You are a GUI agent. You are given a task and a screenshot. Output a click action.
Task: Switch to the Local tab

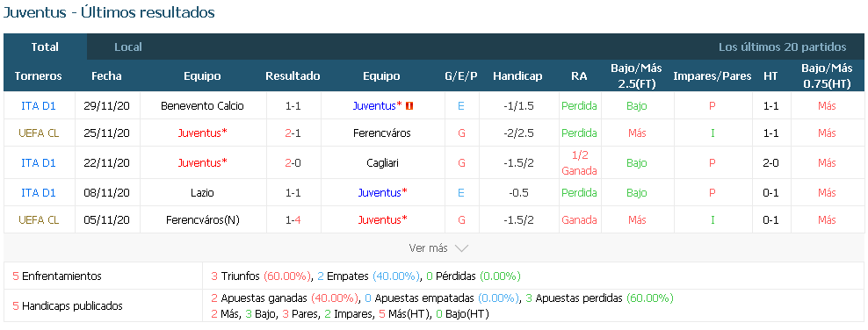pos(128,47)
